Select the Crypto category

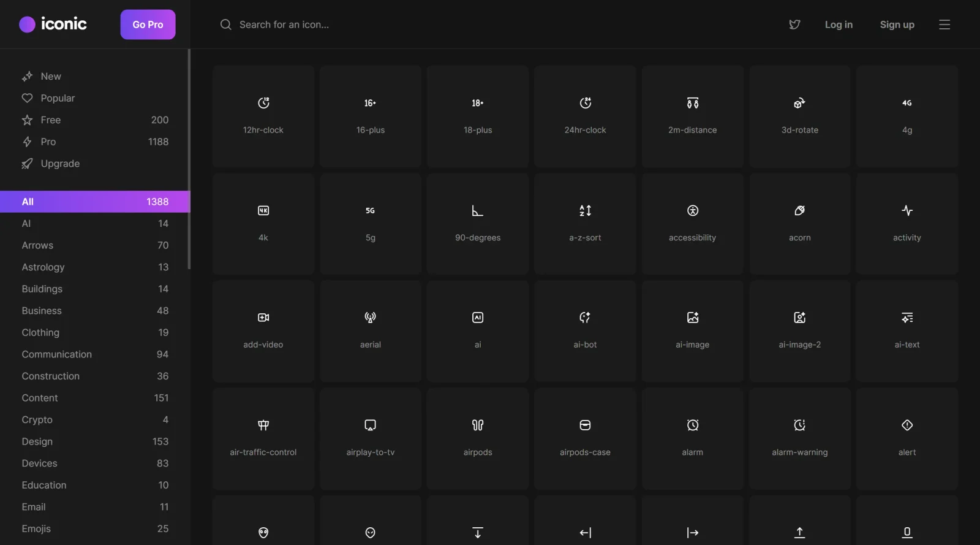[95, 419]
